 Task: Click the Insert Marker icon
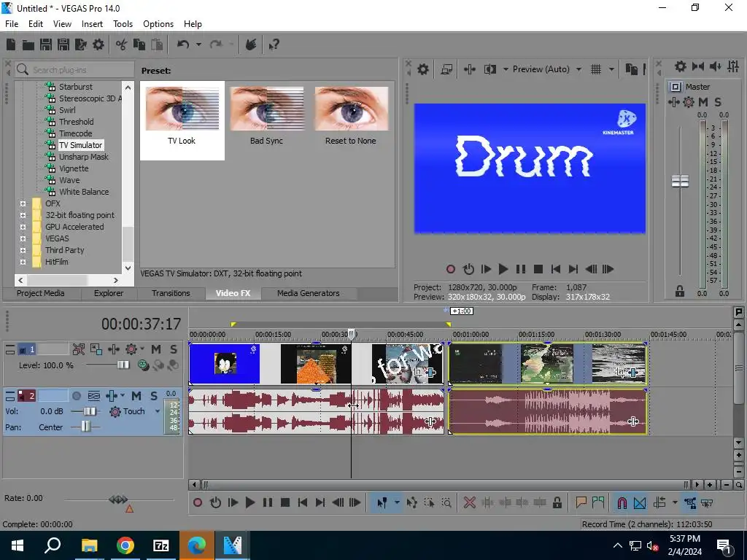tap(581, 502)
